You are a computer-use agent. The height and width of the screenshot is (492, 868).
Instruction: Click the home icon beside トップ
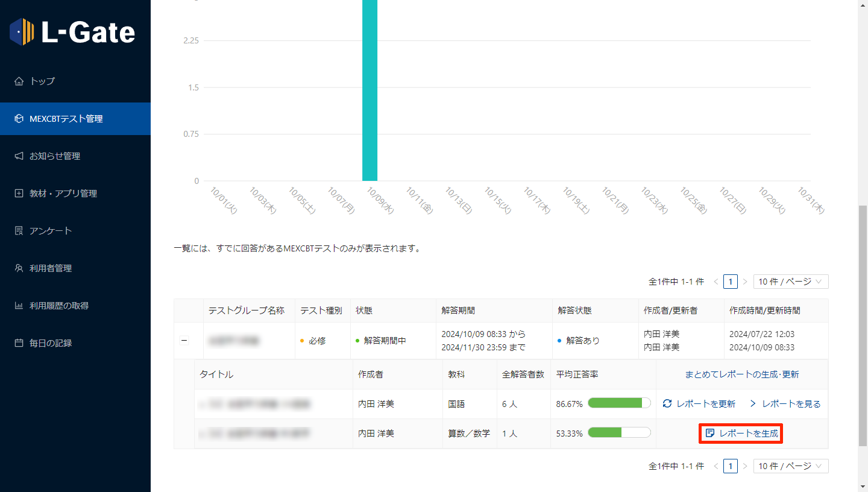click(x=19, y=81)
